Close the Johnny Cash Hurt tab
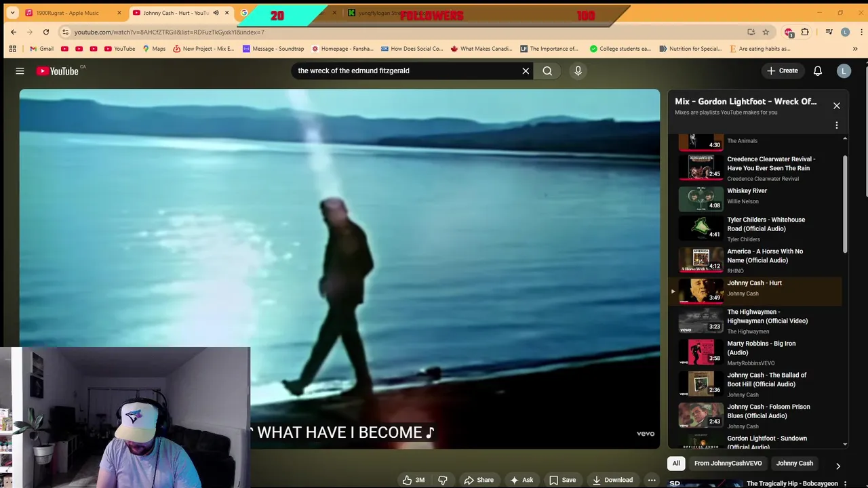The height and width of the screenshot is (488, 868). tap(226, 13)
